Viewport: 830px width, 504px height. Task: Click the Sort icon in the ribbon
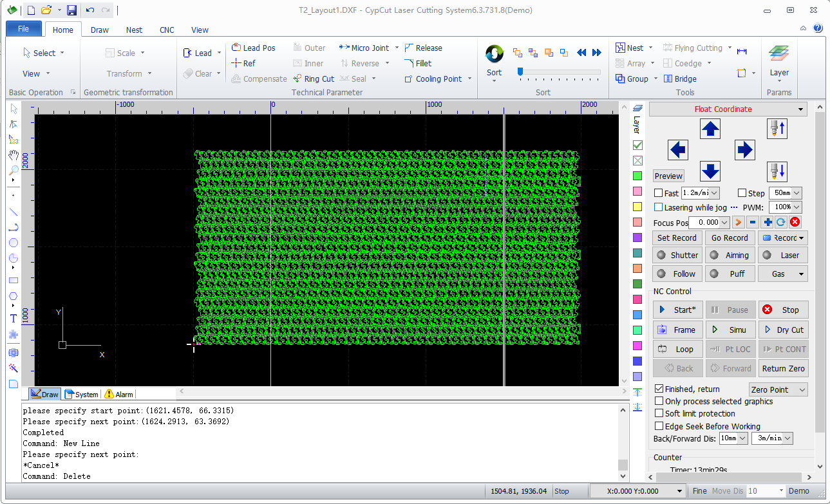coord(494,54)
